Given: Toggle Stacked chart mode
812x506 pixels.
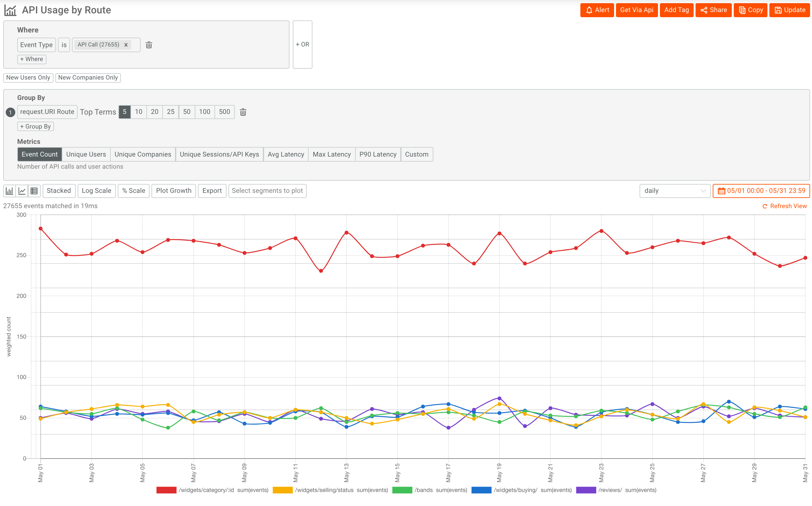Looking at the screenshot, I should click(x=59, y=191).
